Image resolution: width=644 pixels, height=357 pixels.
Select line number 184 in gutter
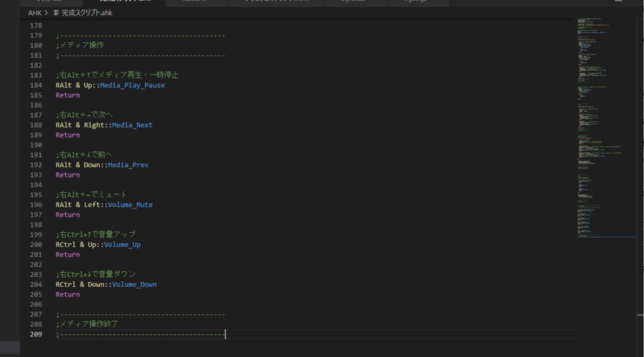[35, 86]
